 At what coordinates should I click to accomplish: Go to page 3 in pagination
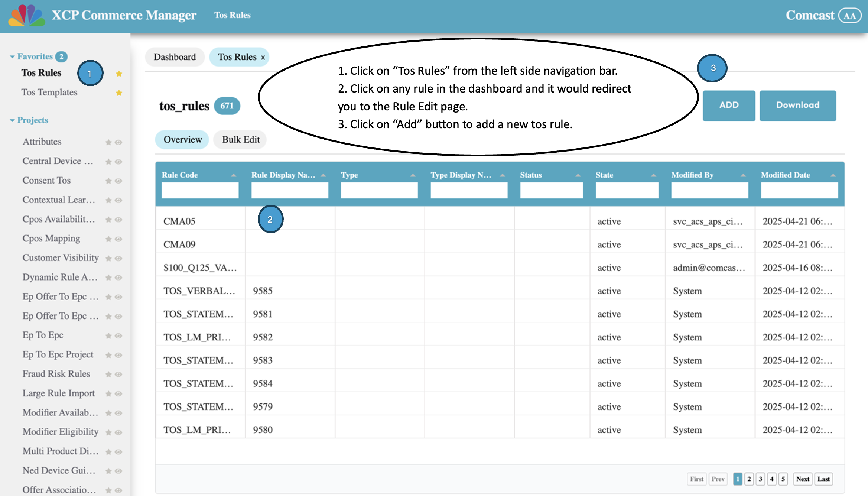(x=760, y=479)
